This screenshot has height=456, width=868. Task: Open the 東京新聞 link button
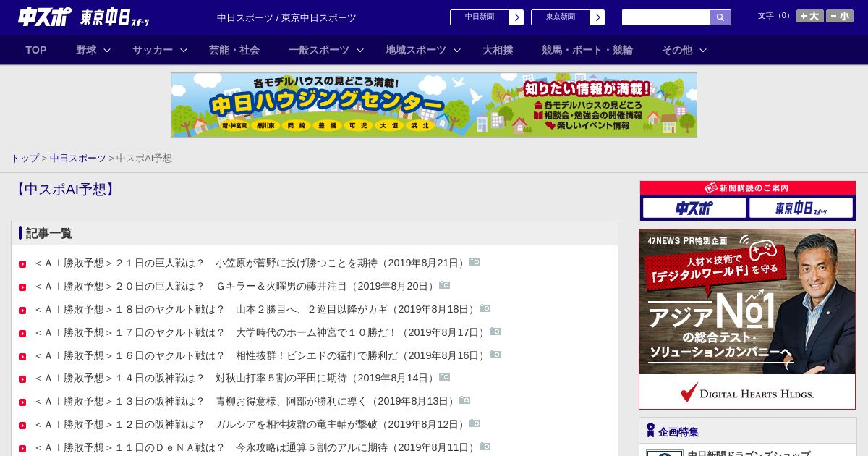561,17
